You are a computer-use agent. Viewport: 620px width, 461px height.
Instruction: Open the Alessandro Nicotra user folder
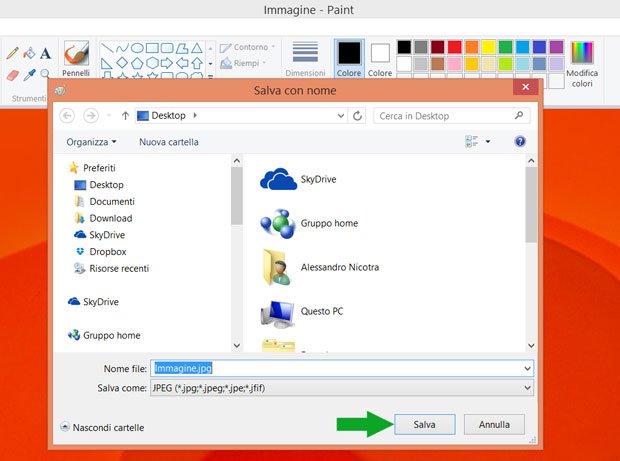coord(319,268)
